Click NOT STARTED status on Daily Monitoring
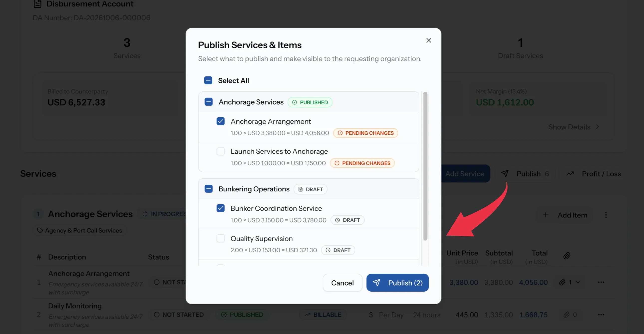The height and width of the screenshot is (334, 644). [x=179, y=315]
